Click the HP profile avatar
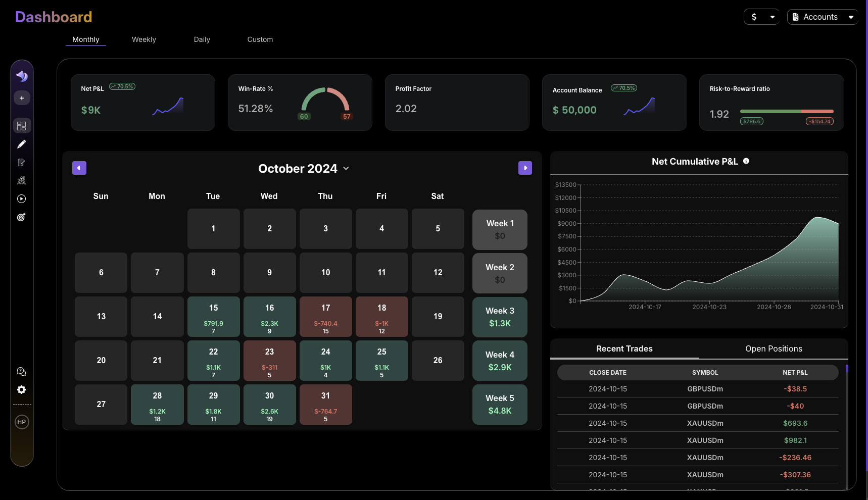The image size is (868, 500). pos(22,422)
